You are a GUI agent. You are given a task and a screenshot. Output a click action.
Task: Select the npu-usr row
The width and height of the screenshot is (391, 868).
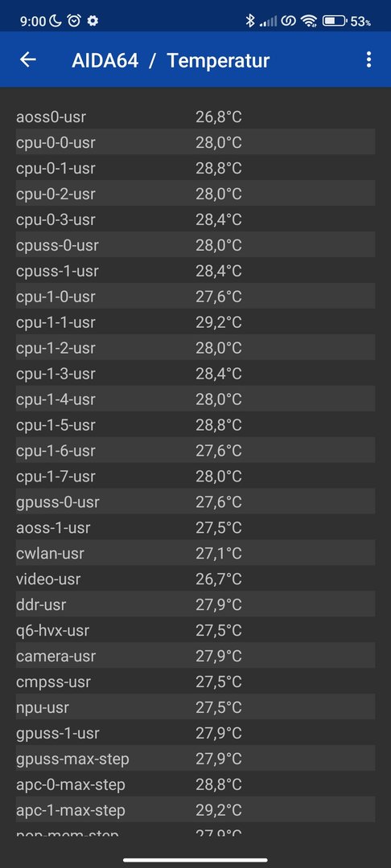195,707
